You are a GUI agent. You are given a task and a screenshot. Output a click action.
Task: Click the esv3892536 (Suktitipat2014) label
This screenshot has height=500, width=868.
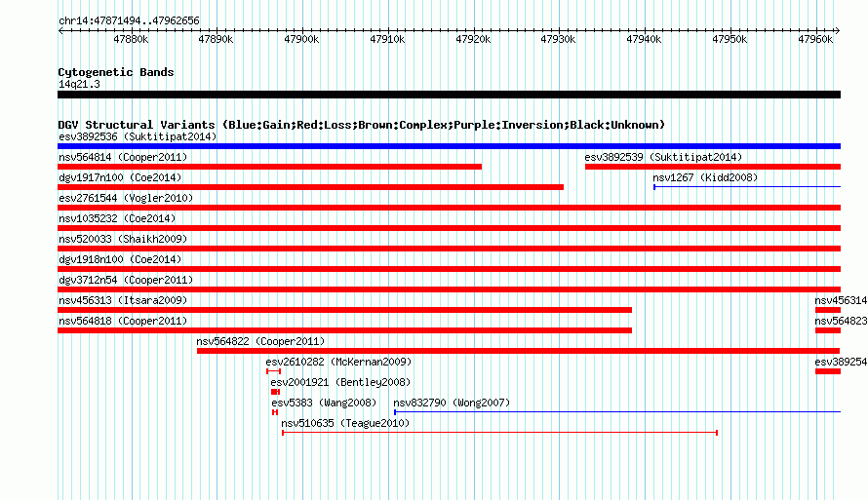(x=138, y=136)
